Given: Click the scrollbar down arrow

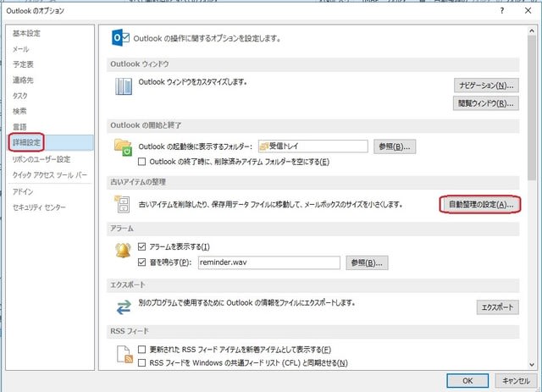Looking at the screenshot, I should coord(532,364).
